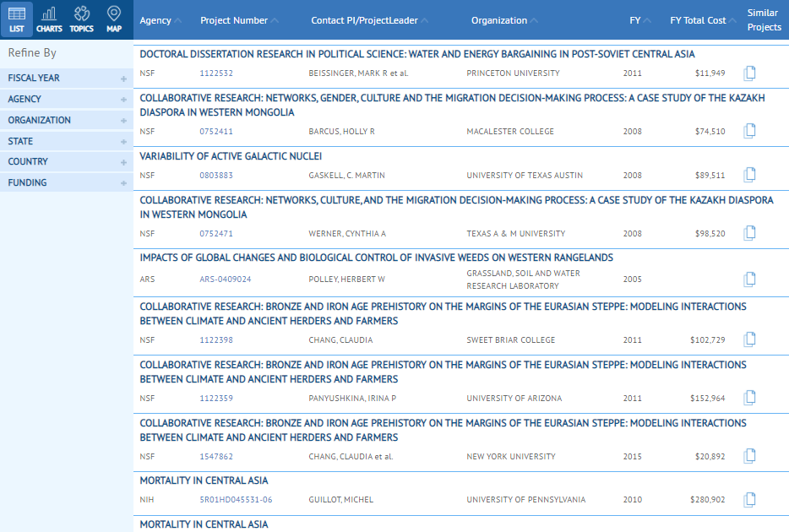Viewport: 789px width, 532px height.
Task: Click PI name Gaskell, C. Martin
Action: click(x=346, y=176)
